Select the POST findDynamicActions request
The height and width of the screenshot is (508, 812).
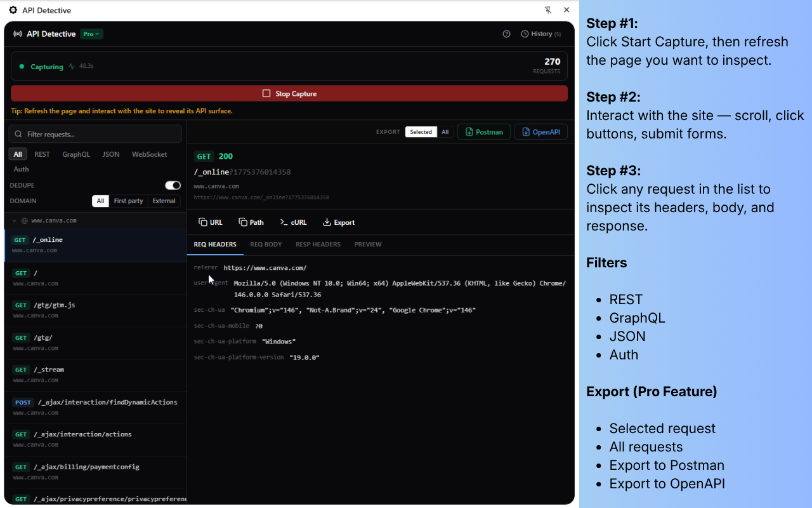(x=95, y=407)
